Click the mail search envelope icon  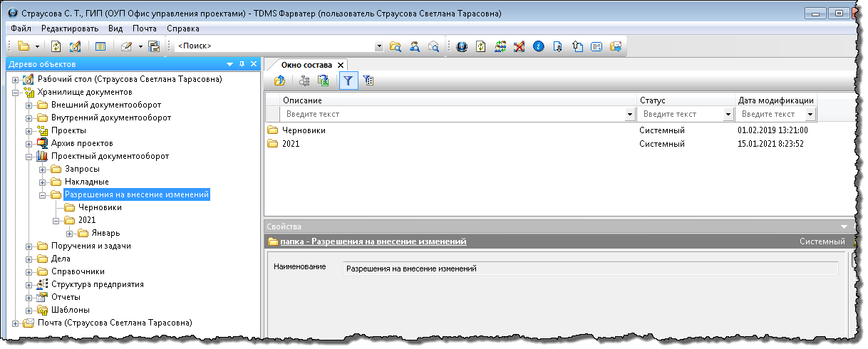(x=433, y=46)
